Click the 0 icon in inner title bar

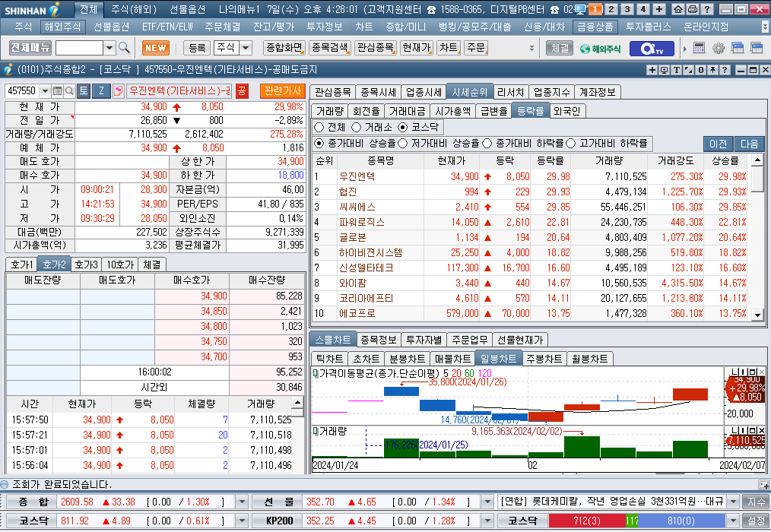coord(701,71)
